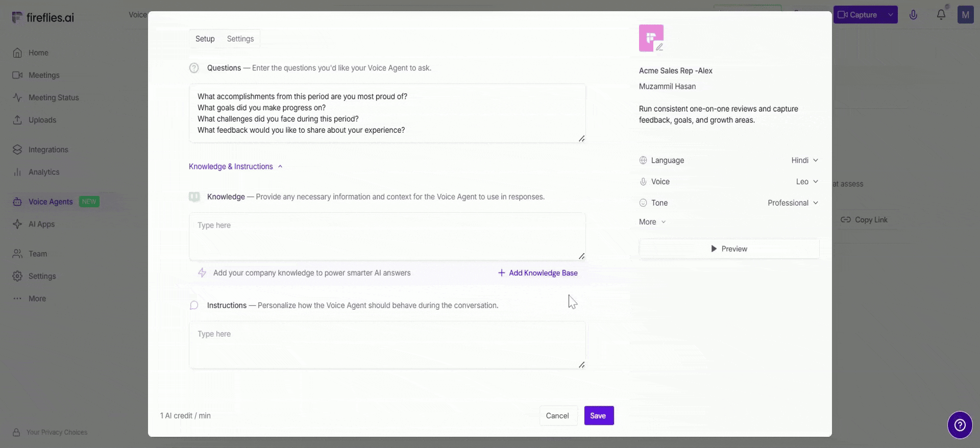Viewport: 980px width, 448px height.
Task: Open the help question mark button
Action: coord(960,425)
